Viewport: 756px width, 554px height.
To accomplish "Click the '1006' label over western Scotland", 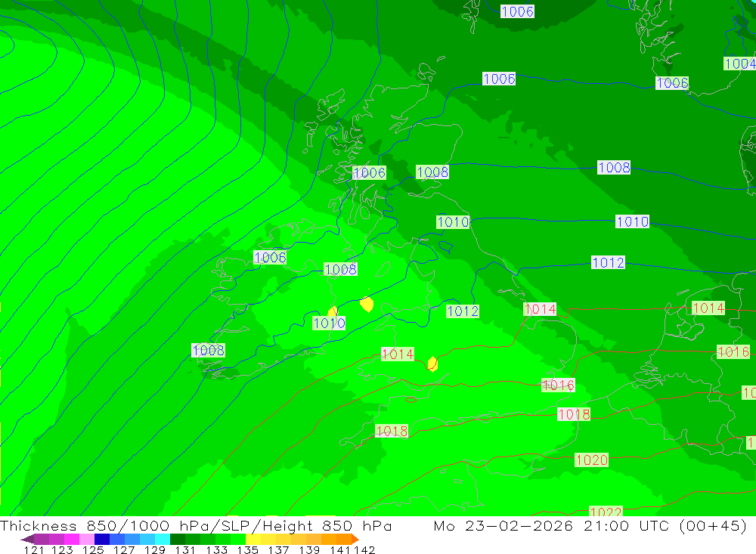I will (370, 172).
